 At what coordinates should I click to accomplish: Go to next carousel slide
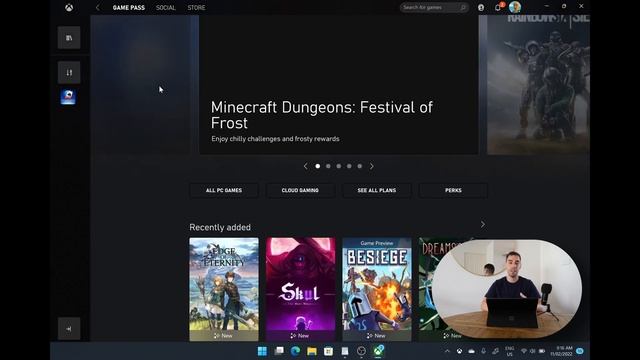371,166
